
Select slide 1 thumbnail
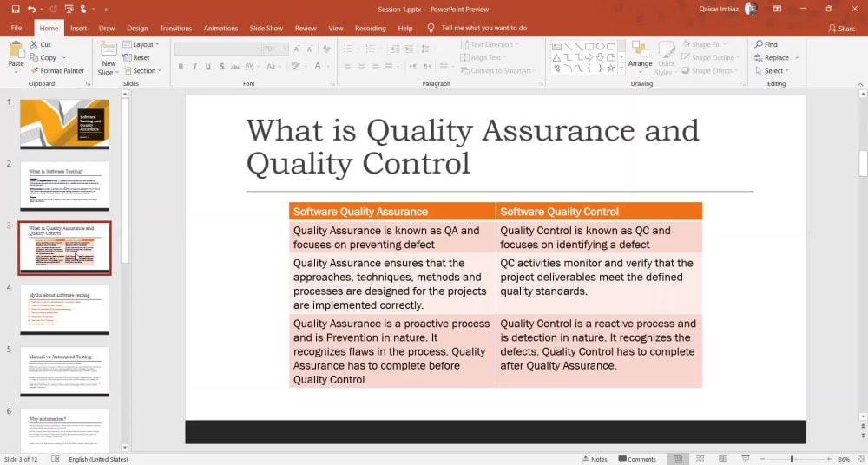(65, 124)
